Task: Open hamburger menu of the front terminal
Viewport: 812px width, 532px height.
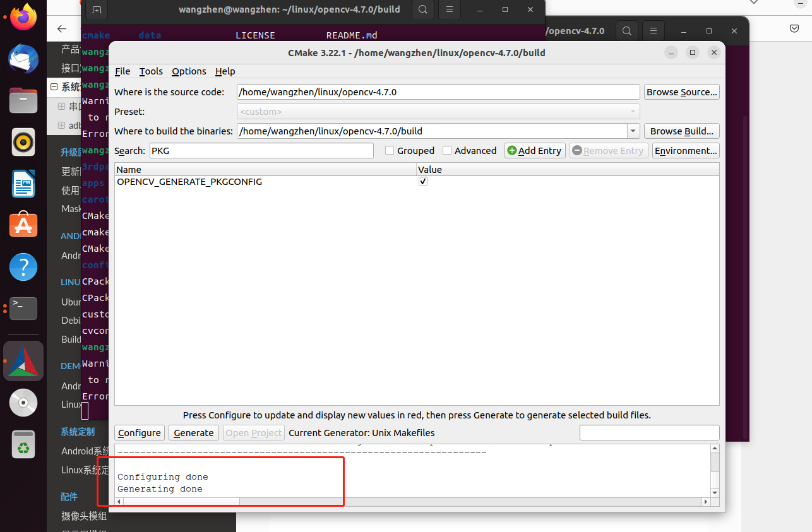Action: [x=449, y=9]
